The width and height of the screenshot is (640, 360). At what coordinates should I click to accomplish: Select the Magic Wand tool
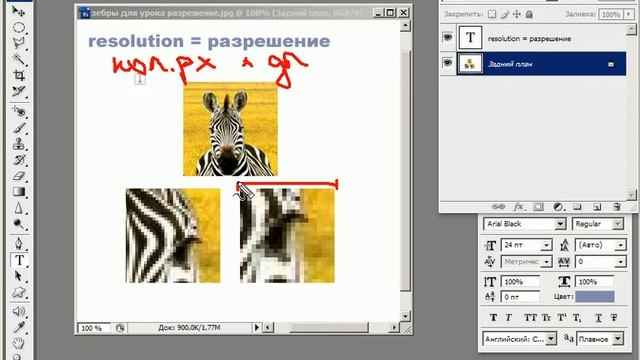(x=18, y=60)
